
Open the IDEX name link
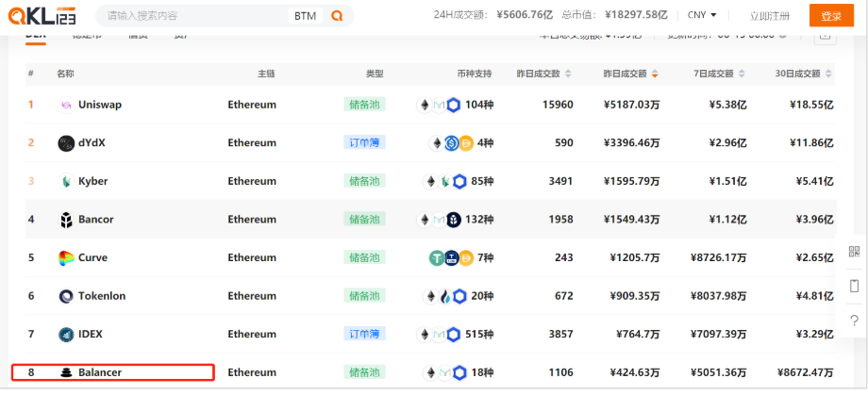(x=91, y=334)
